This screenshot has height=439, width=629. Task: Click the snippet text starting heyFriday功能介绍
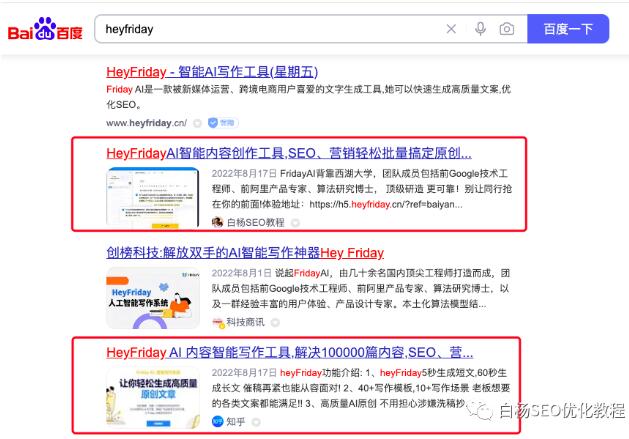361,388
